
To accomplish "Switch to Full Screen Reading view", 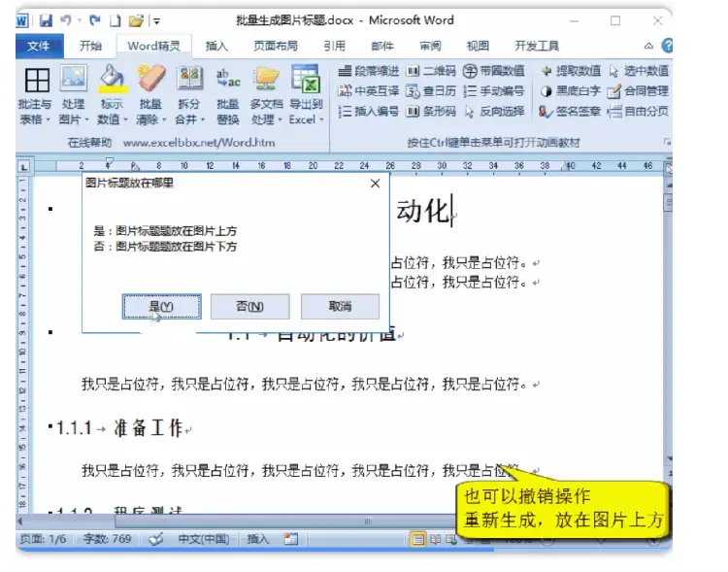I will coord(435,540).
